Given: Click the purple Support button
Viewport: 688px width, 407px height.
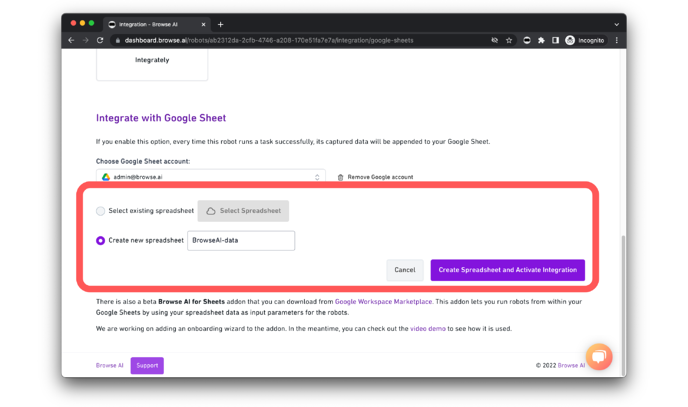Looking at the screenshot, I should pyautogui.click(x=147, y=365).
